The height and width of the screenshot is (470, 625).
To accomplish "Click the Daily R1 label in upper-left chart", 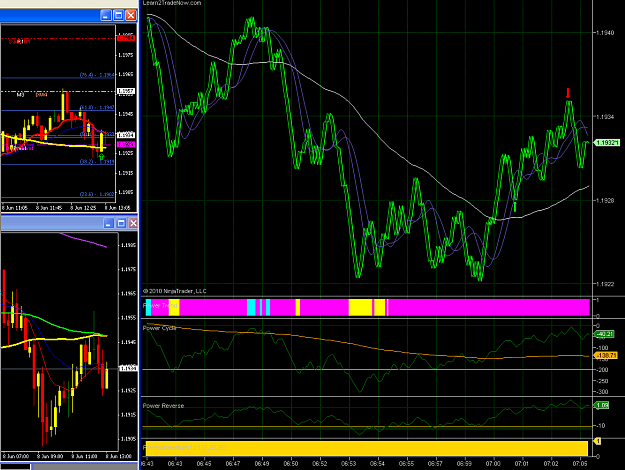I will 20,41.
